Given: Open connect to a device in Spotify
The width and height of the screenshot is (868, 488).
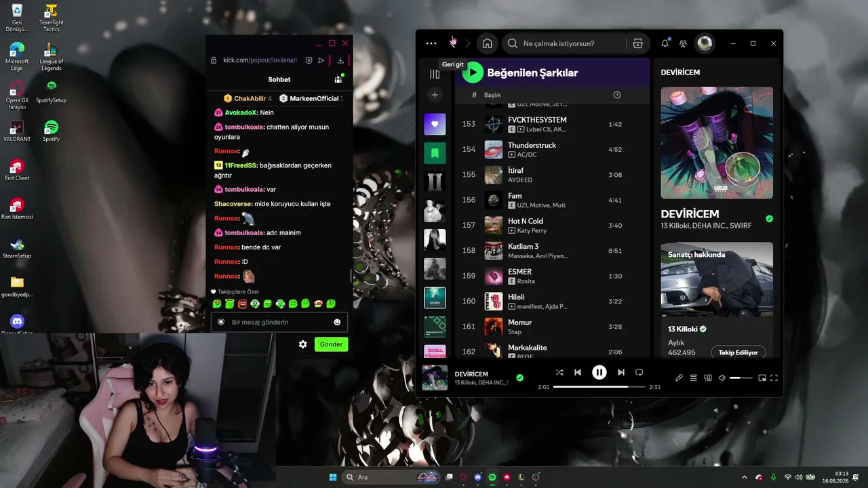Looking at the screenshot, I should pyautogui.click(x=708, y=378).
